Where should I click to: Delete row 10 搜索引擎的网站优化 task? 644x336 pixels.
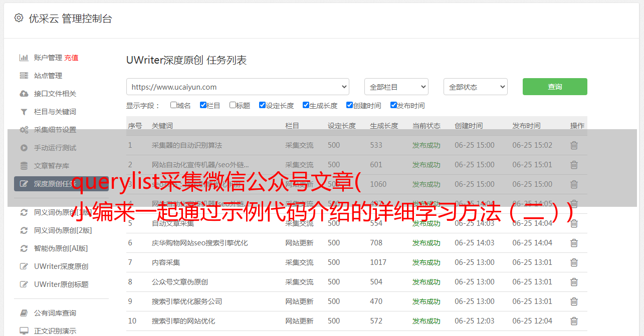pyautogui.click(x=574, y=321)
